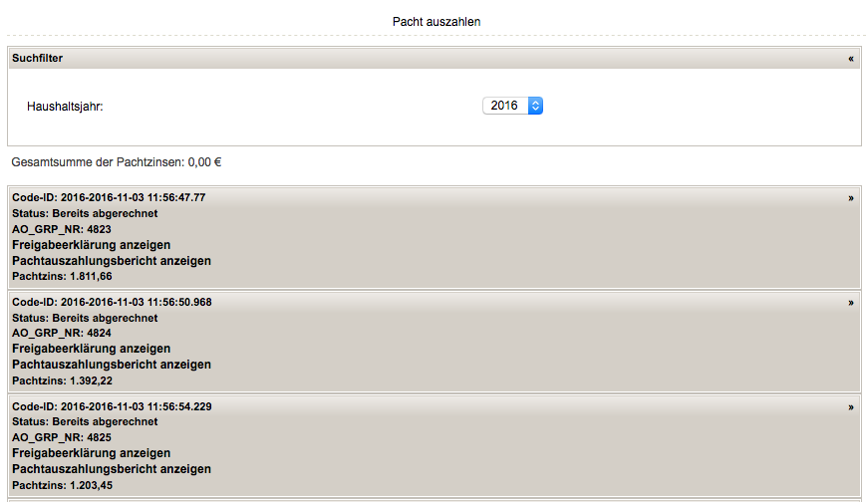Click Code-ID 2016-2016-11-03 11:56:54.229 header
868x502 pixels.
[x=112, y=406]
